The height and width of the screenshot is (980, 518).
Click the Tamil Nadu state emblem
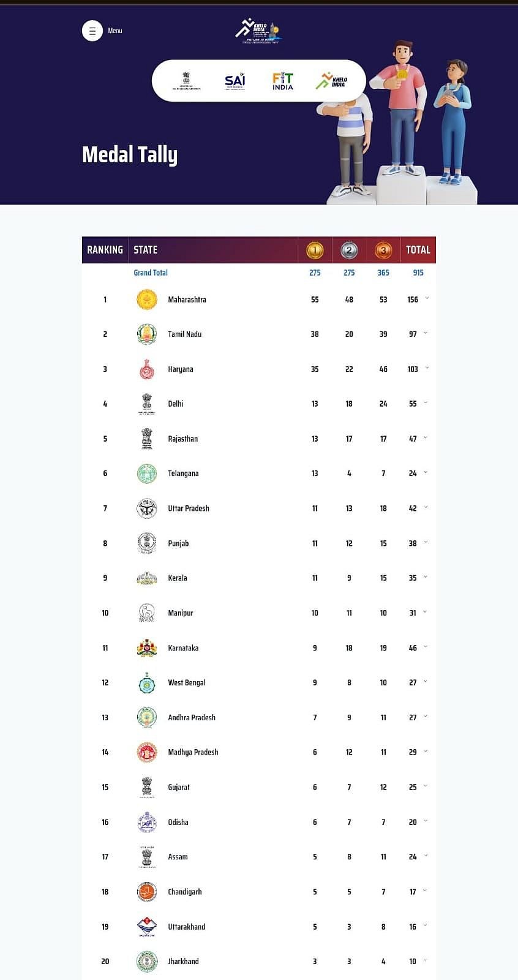[x=147, y=334]
